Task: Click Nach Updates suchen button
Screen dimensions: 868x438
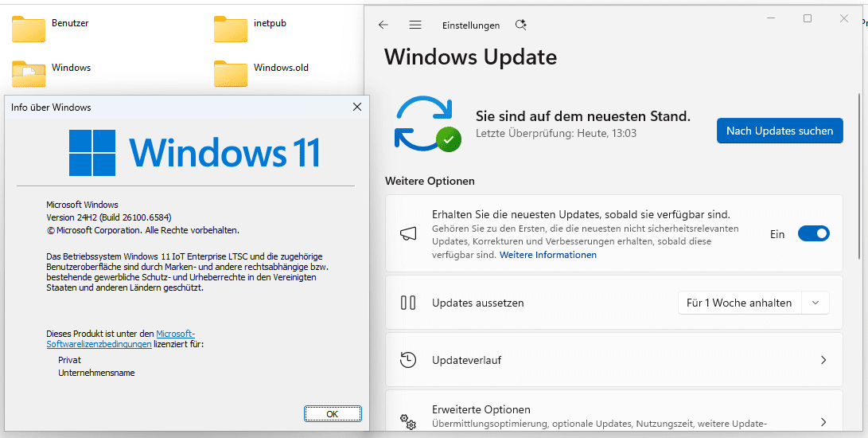Action: [780, 131]
